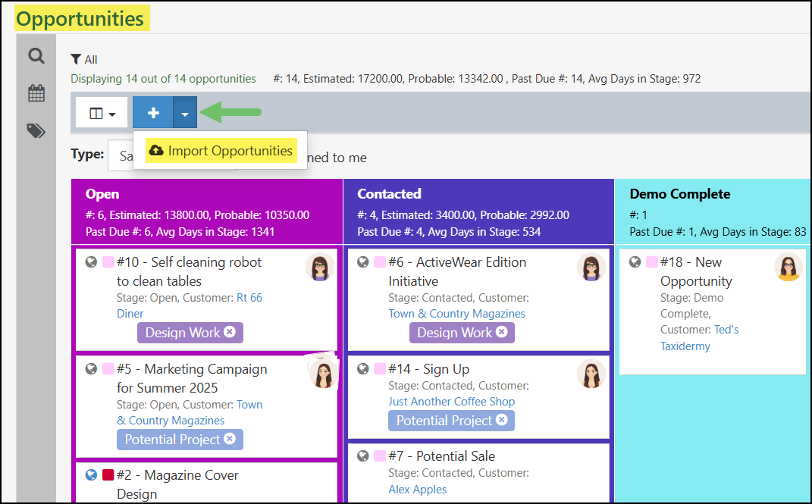The width and height of the screenshot is (812, 504).
Task: Open #14 - Sign Up opportunity
Action: [x=429, y=369]
